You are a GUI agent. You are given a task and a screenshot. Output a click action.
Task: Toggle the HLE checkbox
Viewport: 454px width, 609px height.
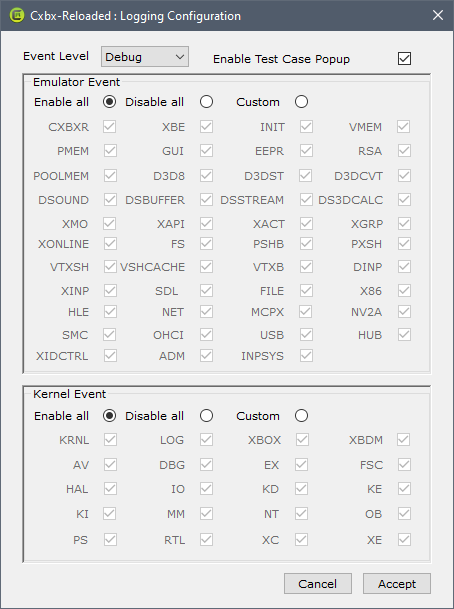click(110, 311)
